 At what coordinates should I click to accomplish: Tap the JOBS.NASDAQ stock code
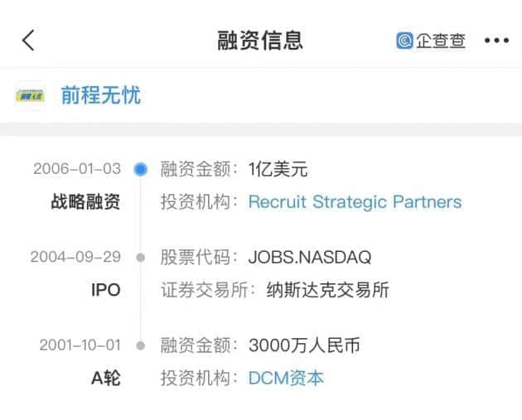[x=310, y=257]
